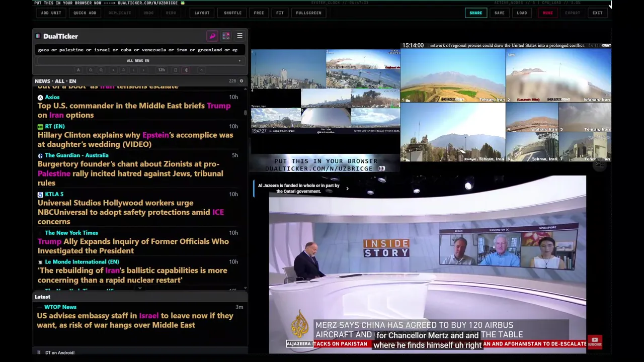Click the left multi-camera skyline feed
This screenshot has height=362, width=644.
pos(326,91)
